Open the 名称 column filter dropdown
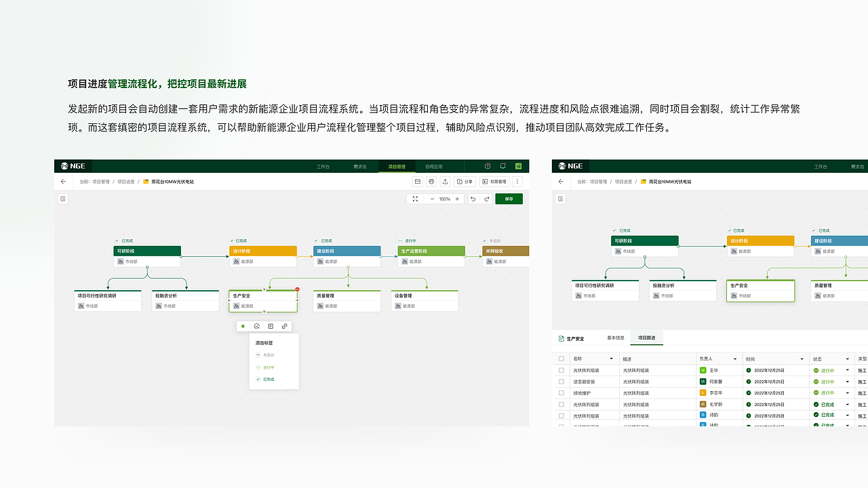The height and width of the screenshot is (488, 868). pos(611,359)
